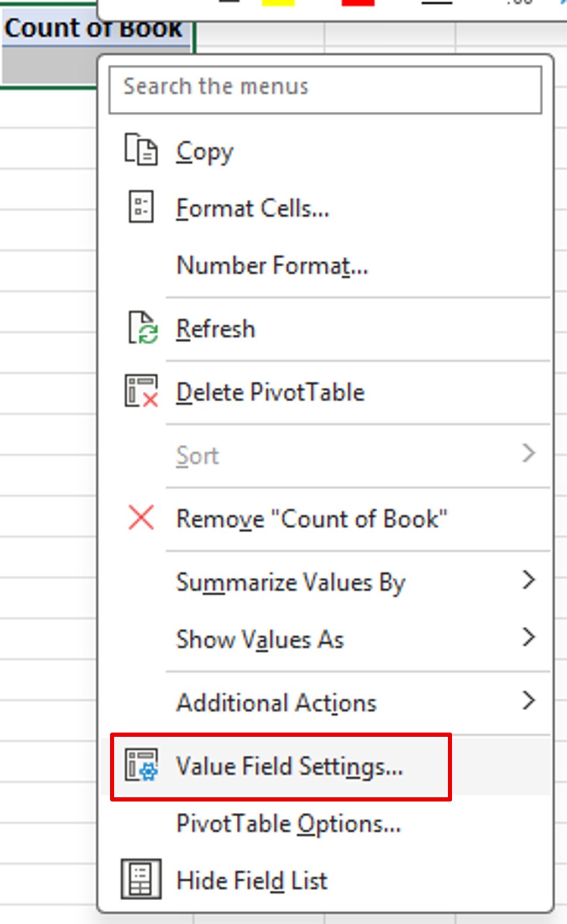Image resolution: width=567 pixels, height=924 pixels.
Task: Expand Summarize Values By submenu arrow
Action: [x=528, y=580]
